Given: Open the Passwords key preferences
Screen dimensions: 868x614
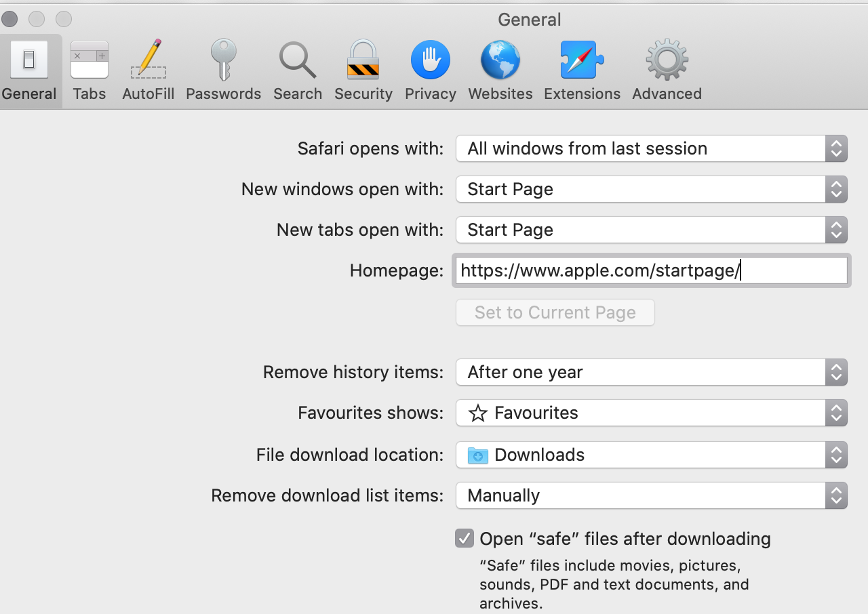Looking at the screenshot, I should click(x=223, y=71).
